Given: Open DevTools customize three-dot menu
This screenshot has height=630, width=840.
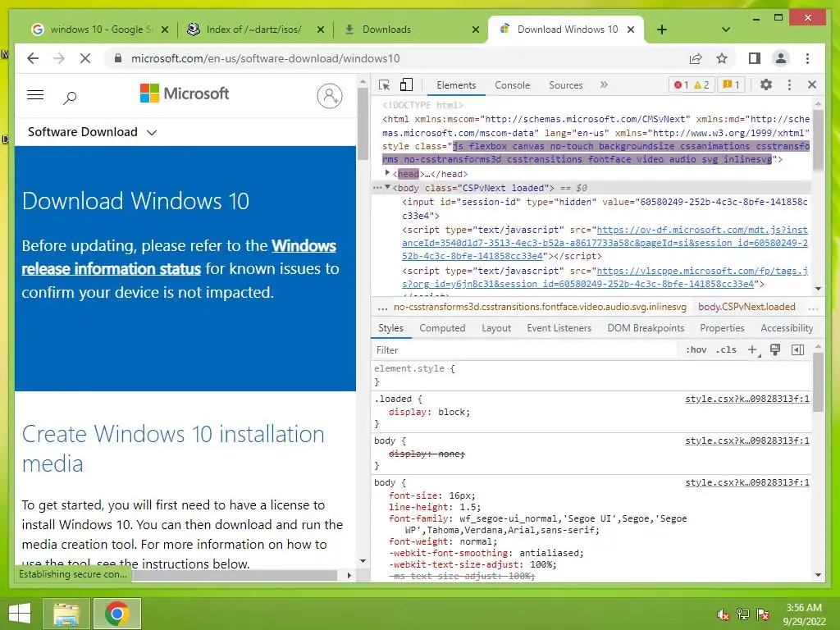Looking at the screenshot, I should 789,84.
